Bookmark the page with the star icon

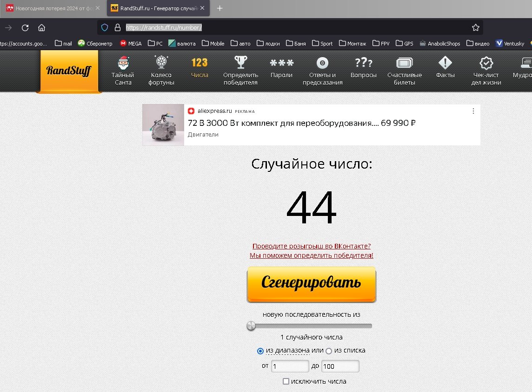coord(475,27)
